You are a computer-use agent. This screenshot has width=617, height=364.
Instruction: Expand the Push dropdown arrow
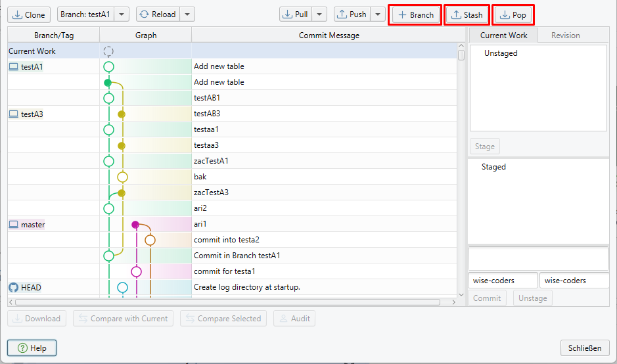(378, 14)
